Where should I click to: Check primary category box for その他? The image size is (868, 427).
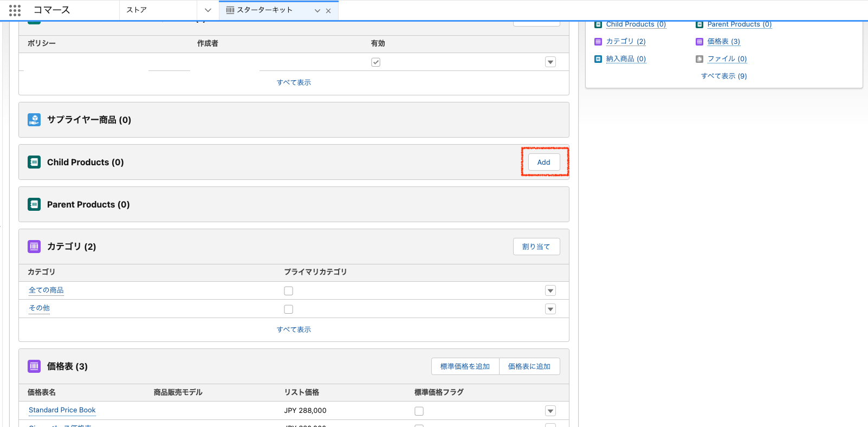point(288,309)
